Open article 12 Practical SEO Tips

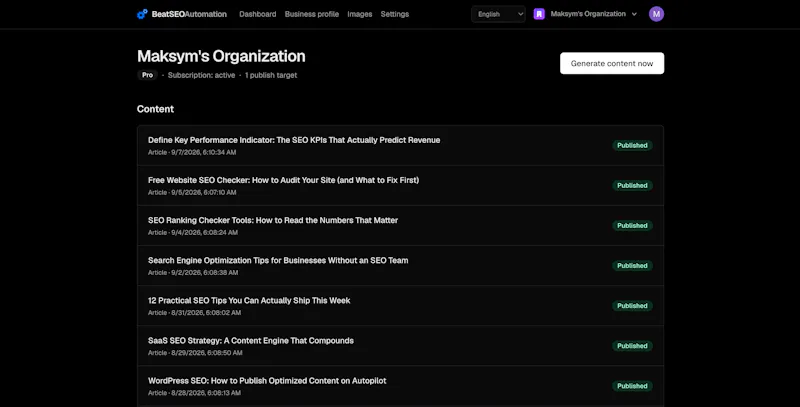coord(249,300)
